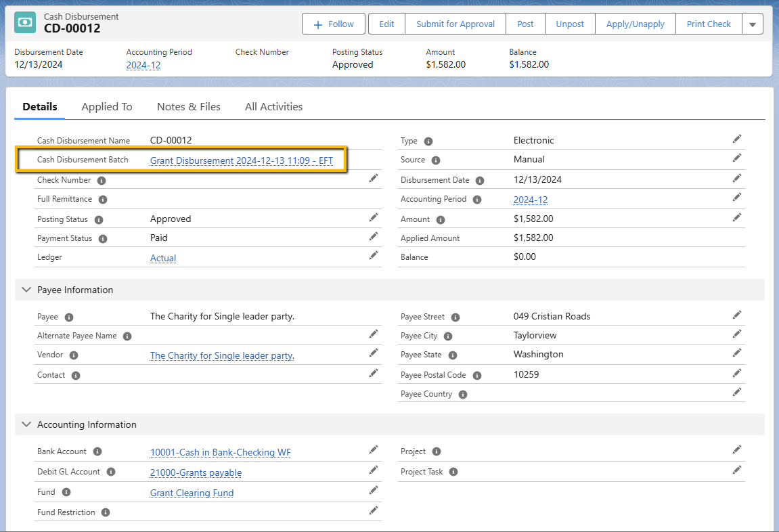Viewport: 779px width, 532px height.
Task: Click the info icon beside Payee Country
Action: coord(463,395)
